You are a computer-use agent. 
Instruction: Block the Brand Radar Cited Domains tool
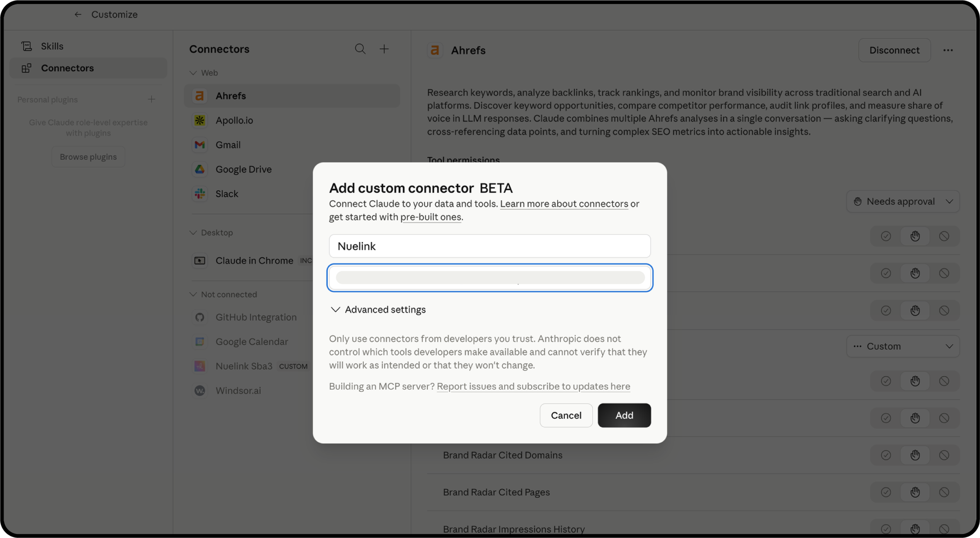click(x=944, y=455)
